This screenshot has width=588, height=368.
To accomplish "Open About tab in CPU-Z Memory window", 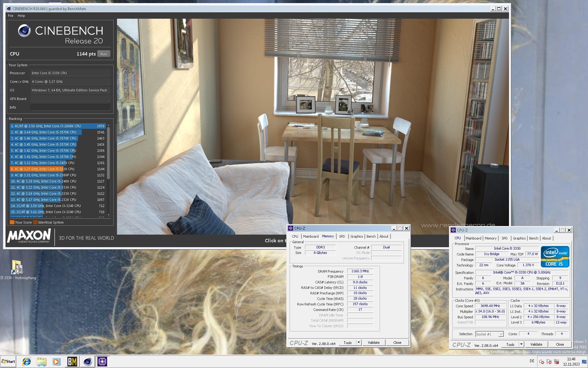I will [384, 236].
